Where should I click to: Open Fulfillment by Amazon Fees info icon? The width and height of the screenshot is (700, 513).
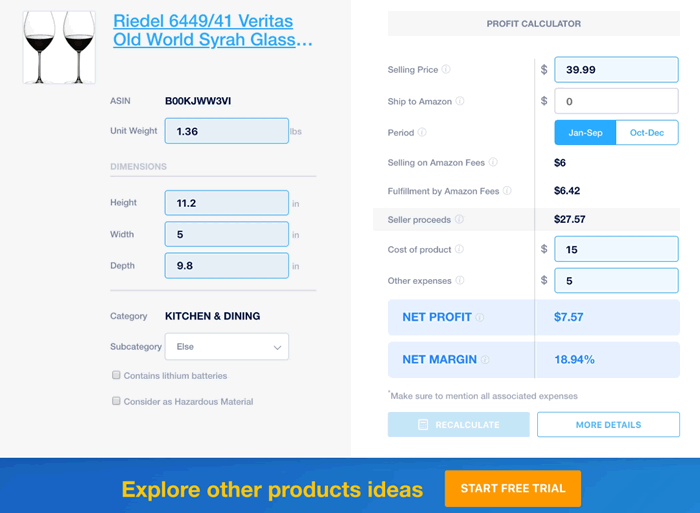click(507, 191)
